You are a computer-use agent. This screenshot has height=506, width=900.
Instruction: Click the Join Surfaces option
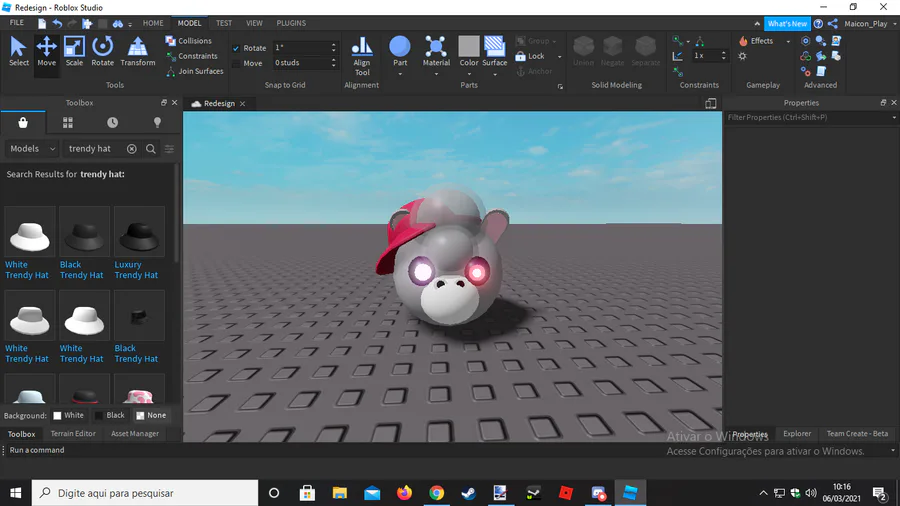195,71
